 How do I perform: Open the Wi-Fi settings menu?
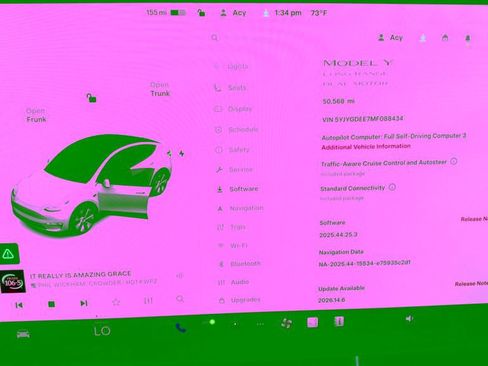click(233, 246)
